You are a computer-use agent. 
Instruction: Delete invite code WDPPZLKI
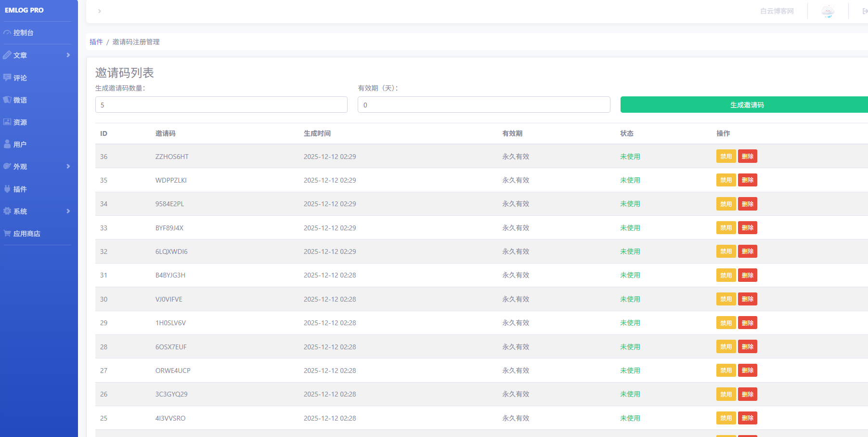(x=747, y=180)
